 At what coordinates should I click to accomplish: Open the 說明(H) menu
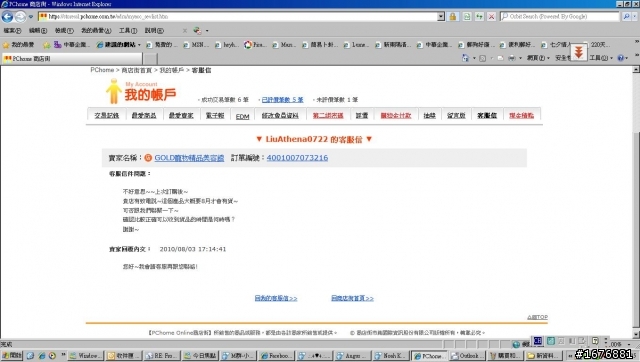click(154, 31)
